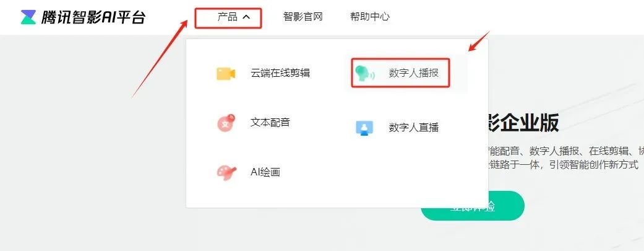
Task: Go to 智影官网 in the top navigation
Action: coord(303,17)
